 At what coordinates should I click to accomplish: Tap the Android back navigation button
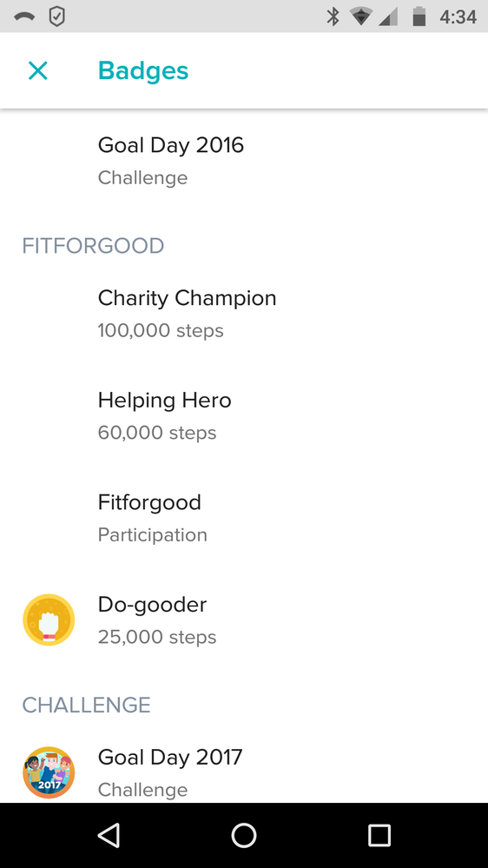109,835
